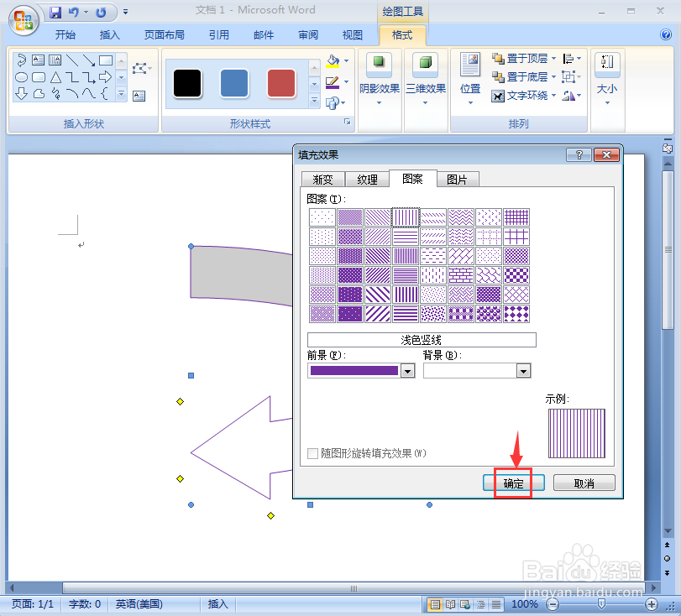Click the shape fill paint bucket
The width and height of the screenshot is (681, 616).
coord(333,60)
